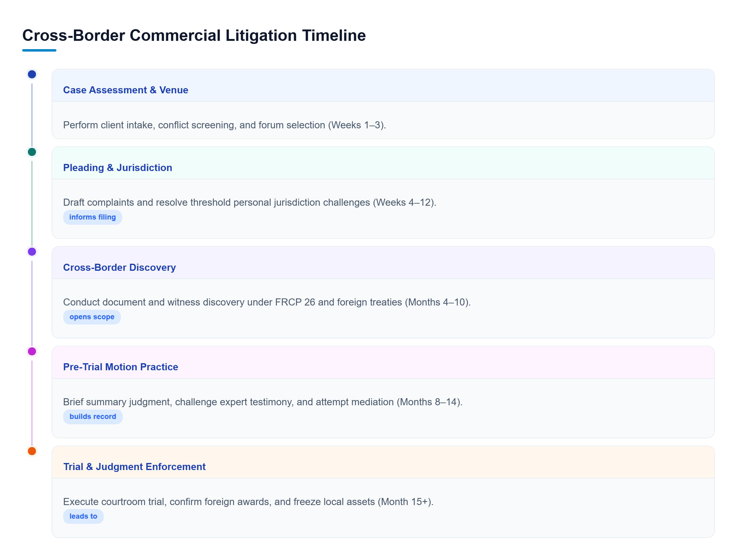The image size is (737, 560).
Task: Click the purple Cross-Border Discovery timeline dot
Action: click(32, 251)
